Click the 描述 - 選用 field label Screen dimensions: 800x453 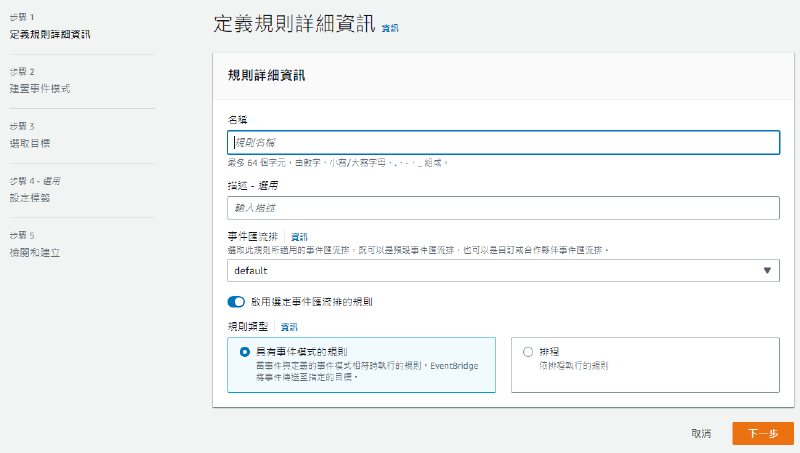pos(251,185)
